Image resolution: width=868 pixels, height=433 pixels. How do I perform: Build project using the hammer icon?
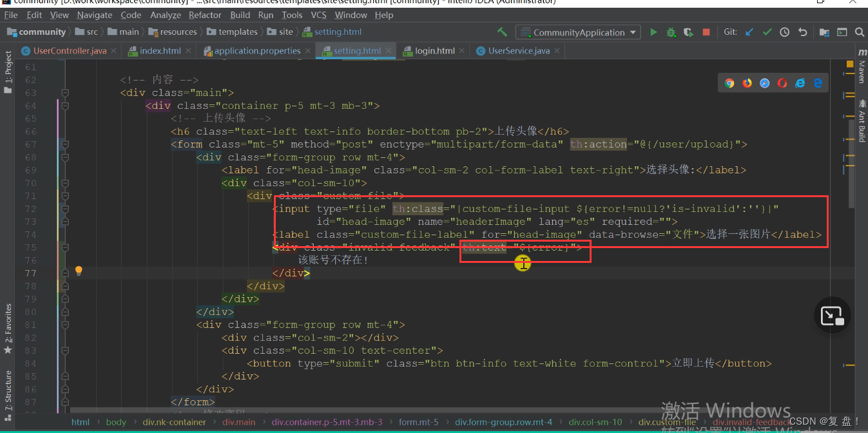pos(503,32)
